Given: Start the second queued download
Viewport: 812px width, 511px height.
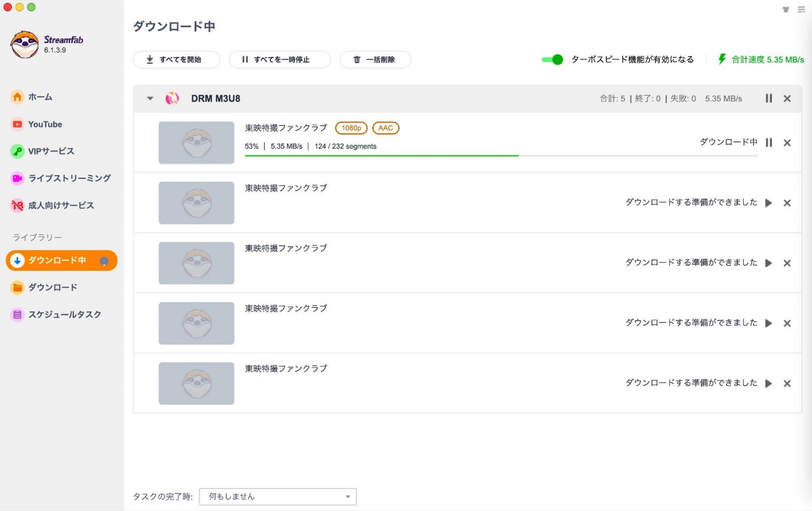Looking at the screenshot, I should tap(769, 263).
